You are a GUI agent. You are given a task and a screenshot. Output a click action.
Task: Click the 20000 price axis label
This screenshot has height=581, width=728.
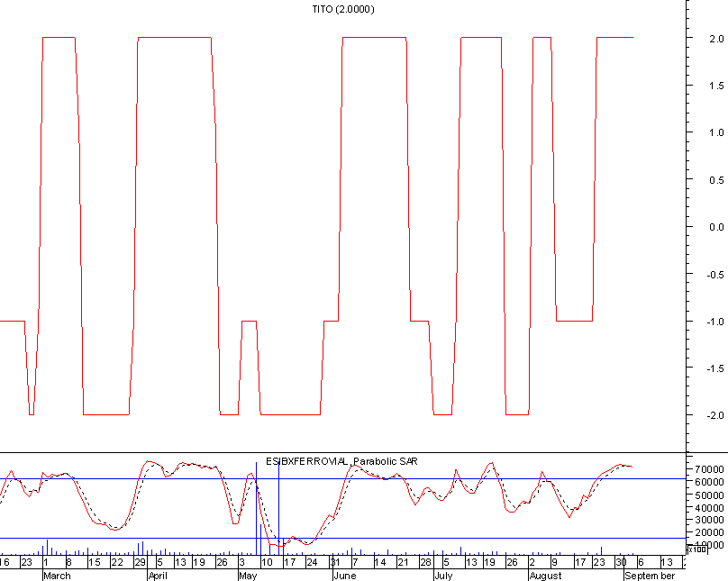pyautogui.click(x=709, y=532)
